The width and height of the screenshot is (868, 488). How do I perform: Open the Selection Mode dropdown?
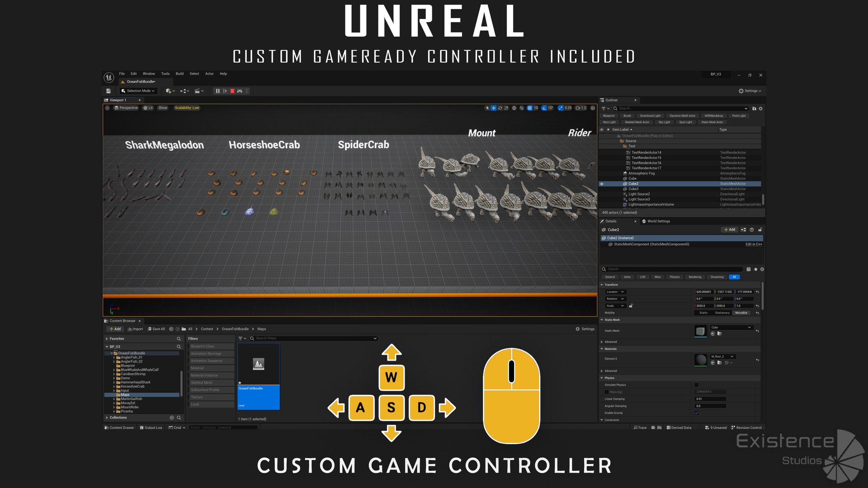tap(138, 91)
